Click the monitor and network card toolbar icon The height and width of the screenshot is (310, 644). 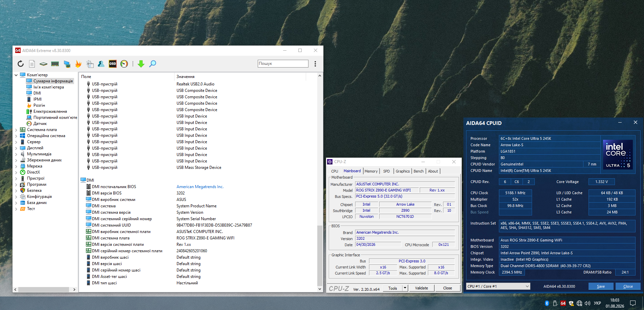(x=67, y=64)
